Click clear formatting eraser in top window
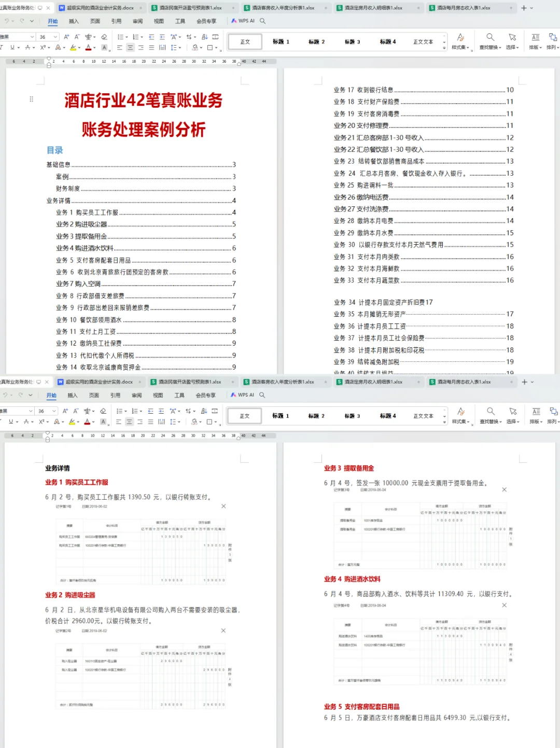The height and width of the screenshot is (748, 560). coord(104,37)
